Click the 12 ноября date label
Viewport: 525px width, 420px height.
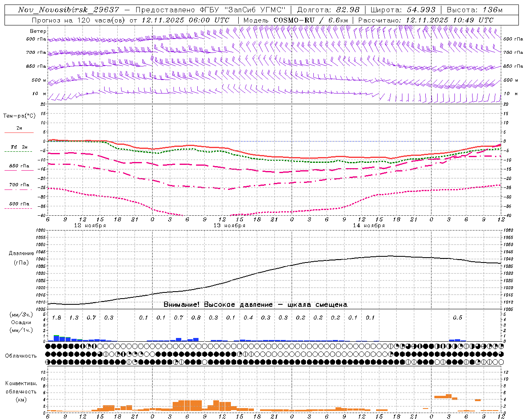90,226
